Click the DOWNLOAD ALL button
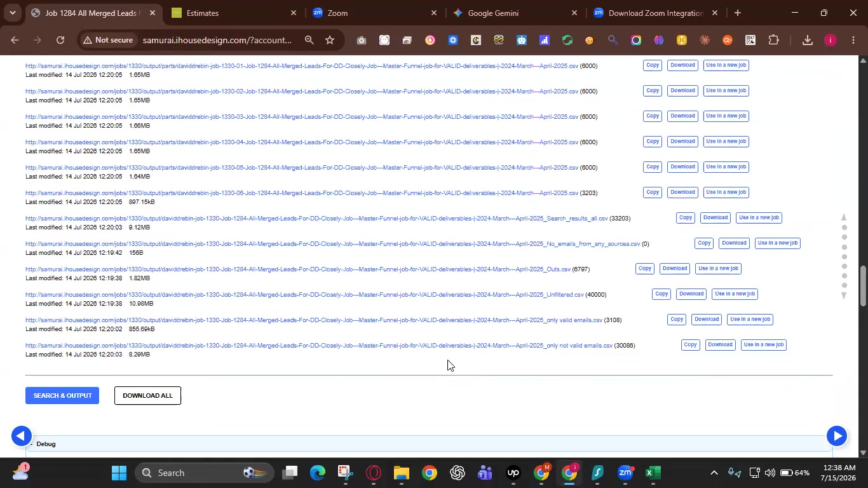The image size is (868, 488). pyautogui.click(x=147, y=395)
